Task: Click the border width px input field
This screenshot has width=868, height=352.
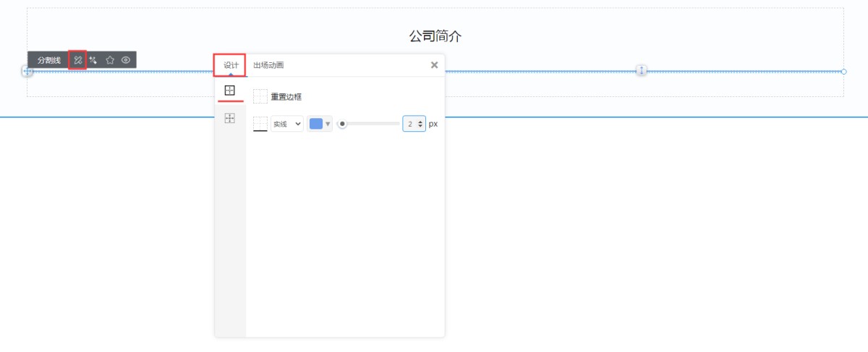Action: 411,124
